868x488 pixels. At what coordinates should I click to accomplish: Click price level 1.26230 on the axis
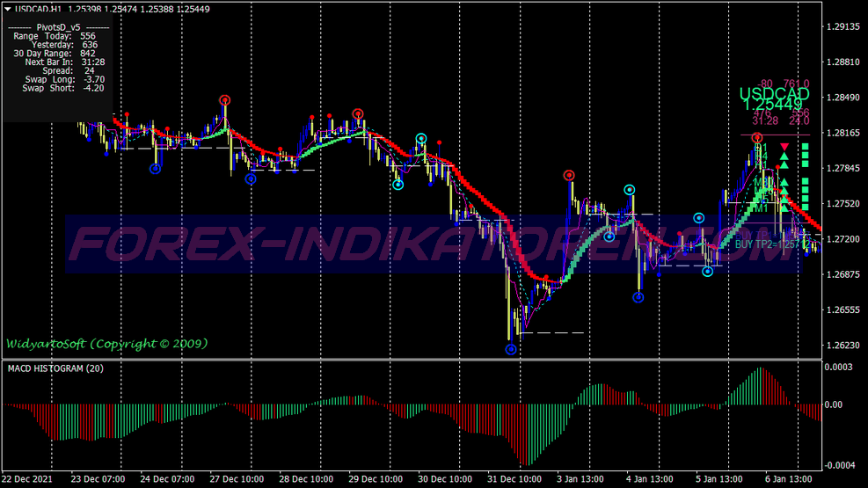click(x=843, y=346)
